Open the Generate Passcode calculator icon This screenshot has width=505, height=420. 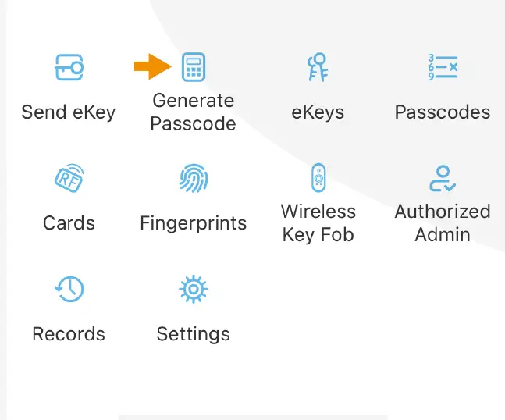click(x=193, y=68)
